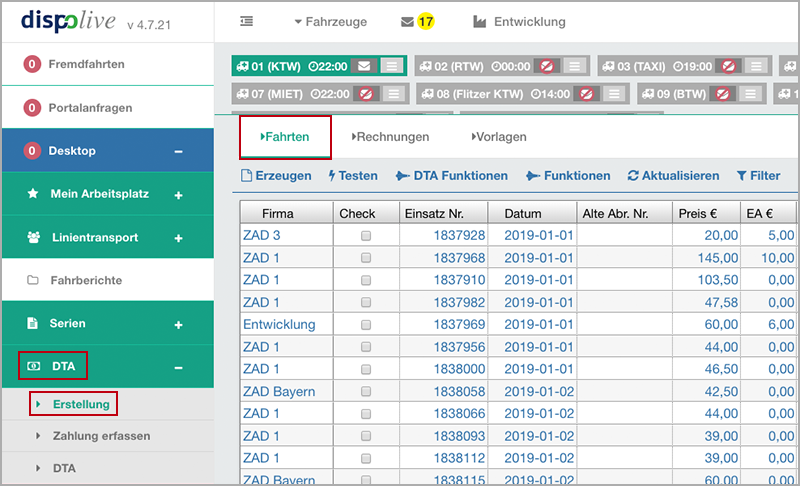Click blocked icon on vehicle 03 (TAXI)
This screenshot has height=486, width=800.
[729, 66]
